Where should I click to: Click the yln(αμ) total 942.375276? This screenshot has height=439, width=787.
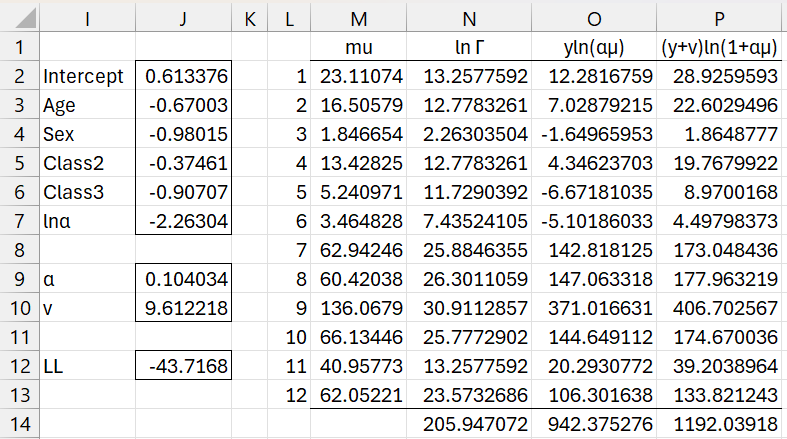(x=600, y=424)
